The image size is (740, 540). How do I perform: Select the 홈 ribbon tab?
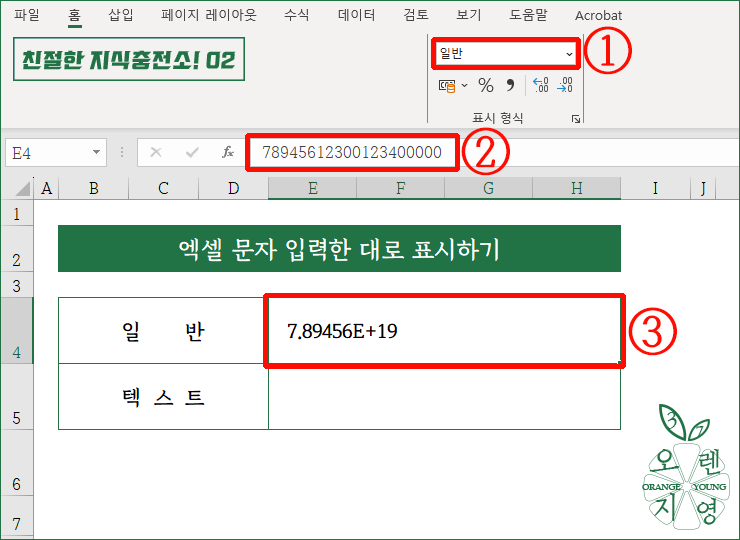point(75,16)
